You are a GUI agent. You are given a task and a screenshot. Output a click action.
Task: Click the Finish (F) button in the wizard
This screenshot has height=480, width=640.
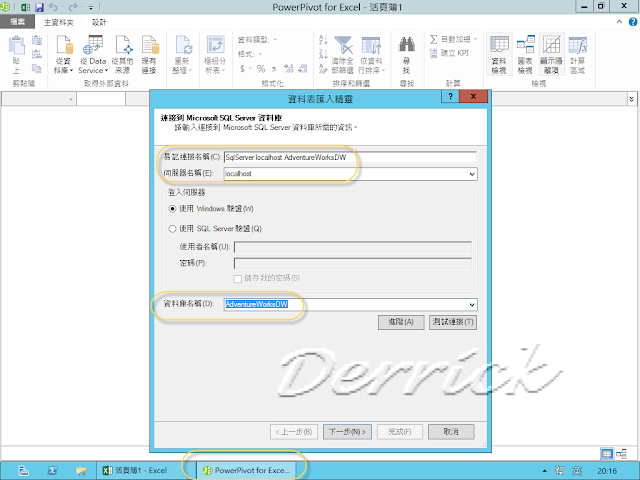[x=400, y=432]
